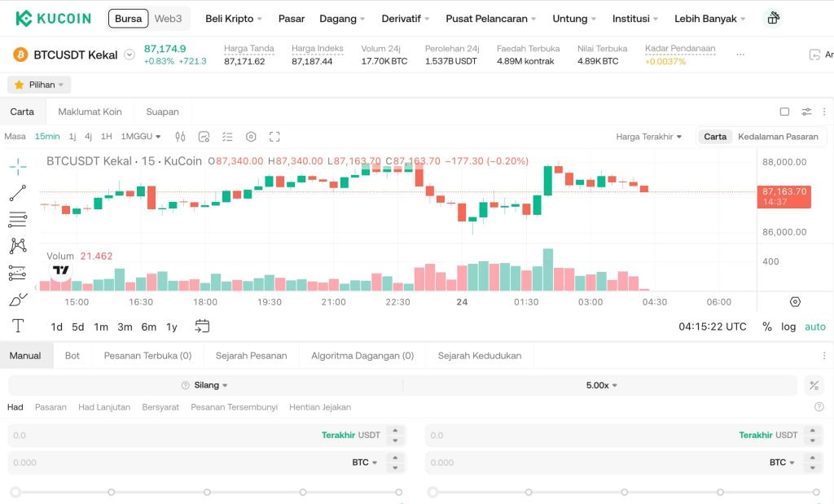The width and height of the screenshot is (834, 504).
Task: Switch to Kedalaman Pasaran view
Action: 777,137
